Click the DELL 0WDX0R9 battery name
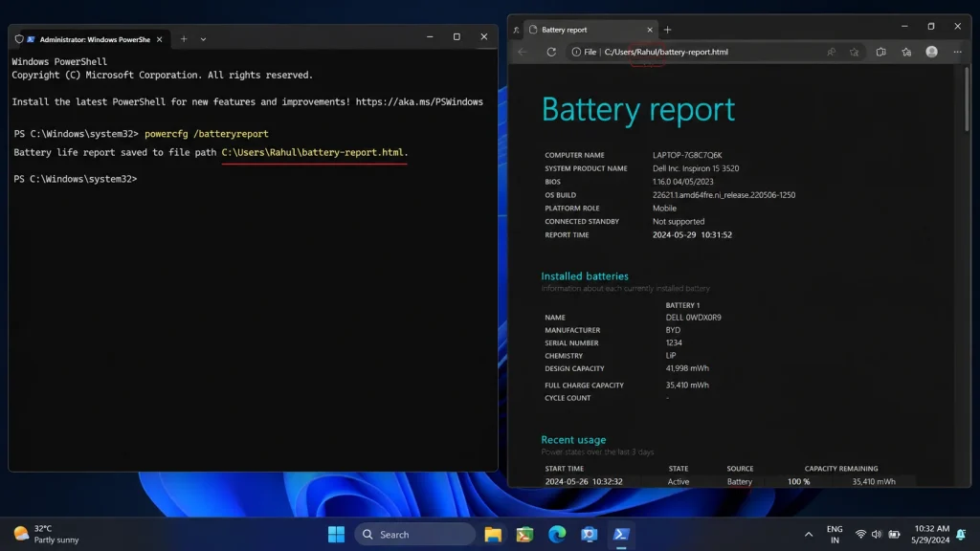 pos(693,318)
